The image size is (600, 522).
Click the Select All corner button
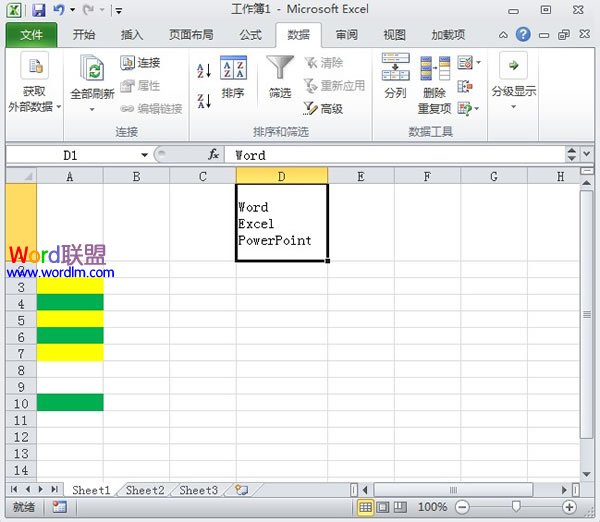point(21,176)
